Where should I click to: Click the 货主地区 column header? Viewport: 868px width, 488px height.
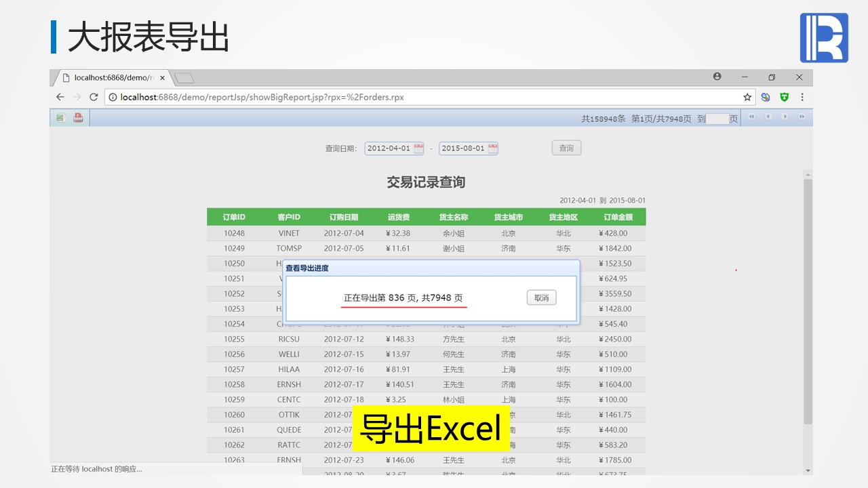tap(564, 218)
